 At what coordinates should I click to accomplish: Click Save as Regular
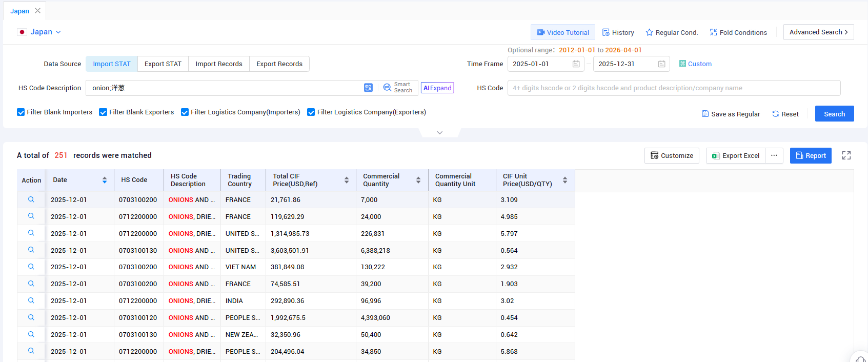click(x=731, y=114)
